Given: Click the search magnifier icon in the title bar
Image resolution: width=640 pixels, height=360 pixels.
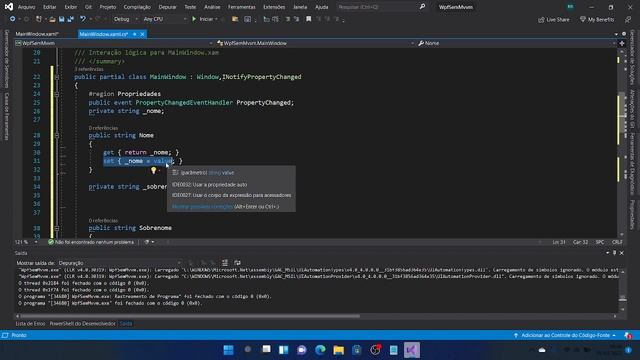Looking at the screenshot, I should (422, 7).
